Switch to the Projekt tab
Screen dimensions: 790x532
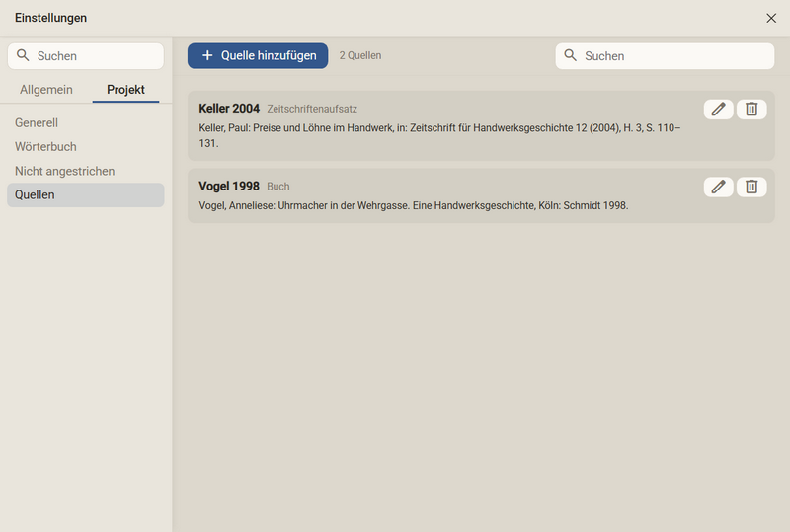pyautogui.click(x=125, y=90)
